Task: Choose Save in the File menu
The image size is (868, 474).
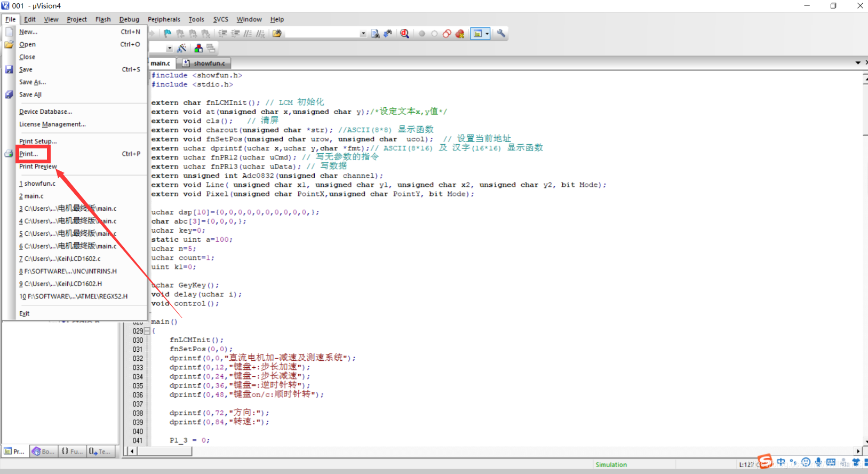Action: point(75,69)
